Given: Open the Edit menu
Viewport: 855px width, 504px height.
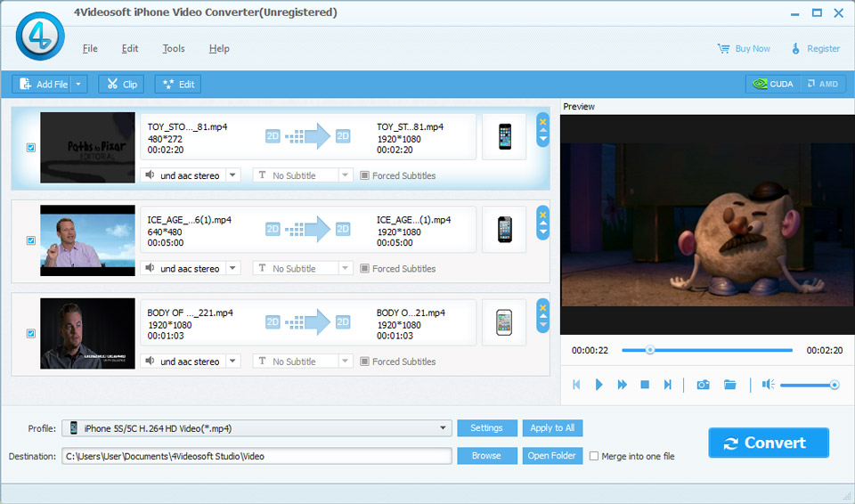Looking at the screenshot, I should pos(130,49).
